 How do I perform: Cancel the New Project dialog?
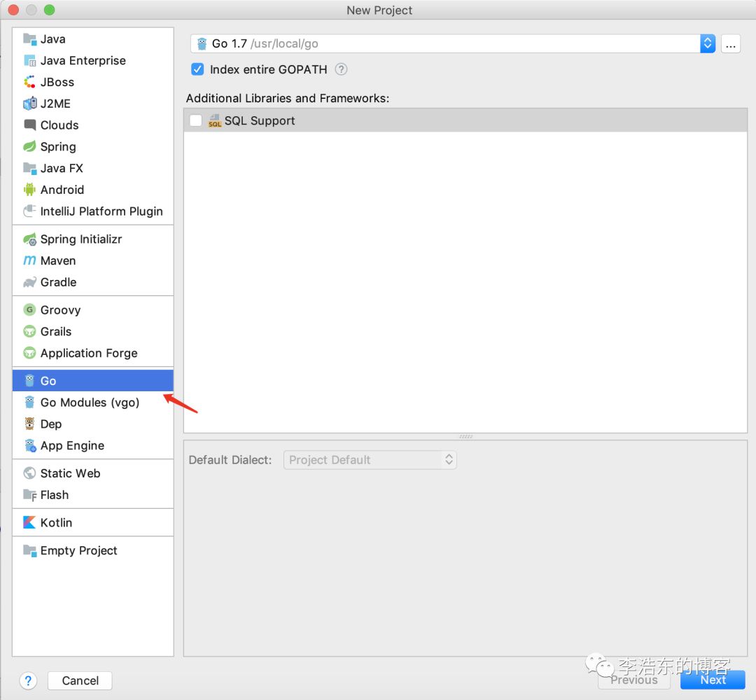coord(80,680)
